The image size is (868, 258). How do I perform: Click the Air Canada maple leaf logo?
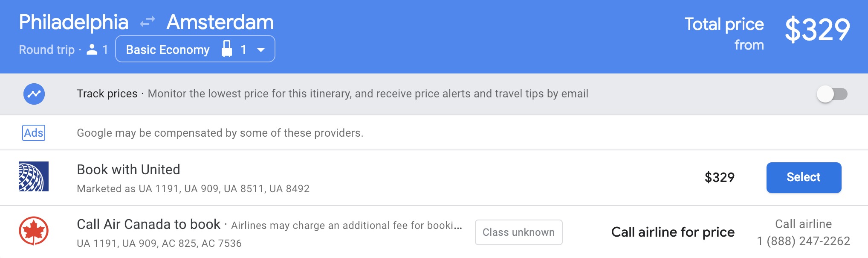(34, 231)
